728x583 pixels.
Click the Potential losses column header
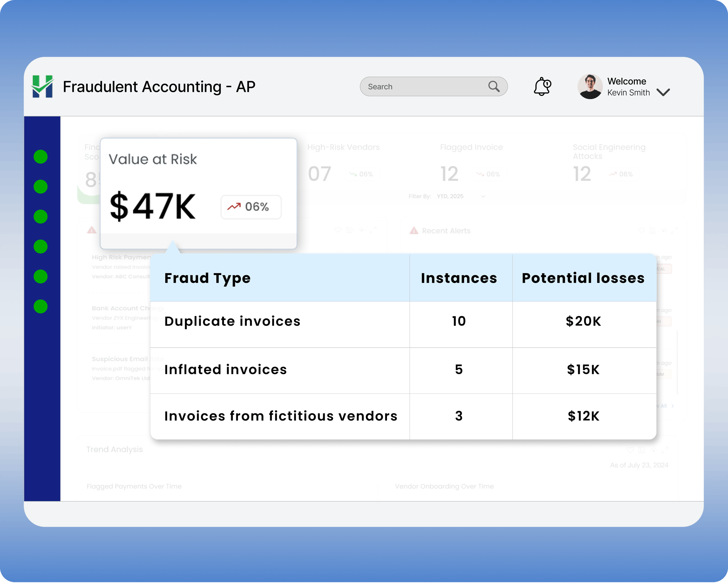583,278
